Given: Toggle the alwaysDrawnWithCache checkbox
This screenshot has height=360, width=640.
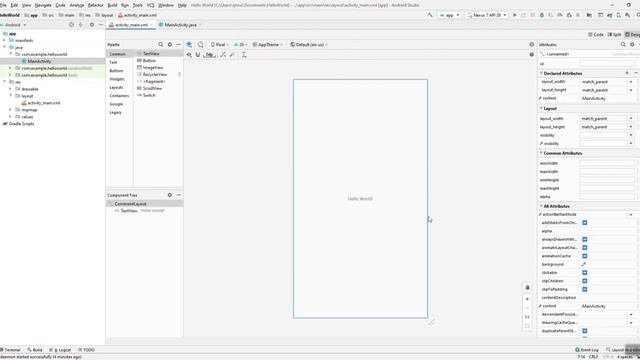Looking at the screenshot, I should coord(584,240).
